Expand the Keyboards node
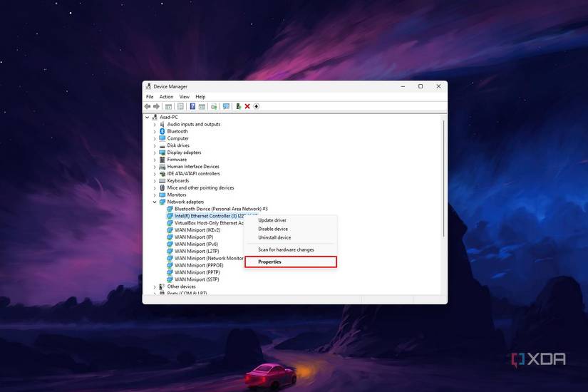The image size is (588, 392). point(155,181)
